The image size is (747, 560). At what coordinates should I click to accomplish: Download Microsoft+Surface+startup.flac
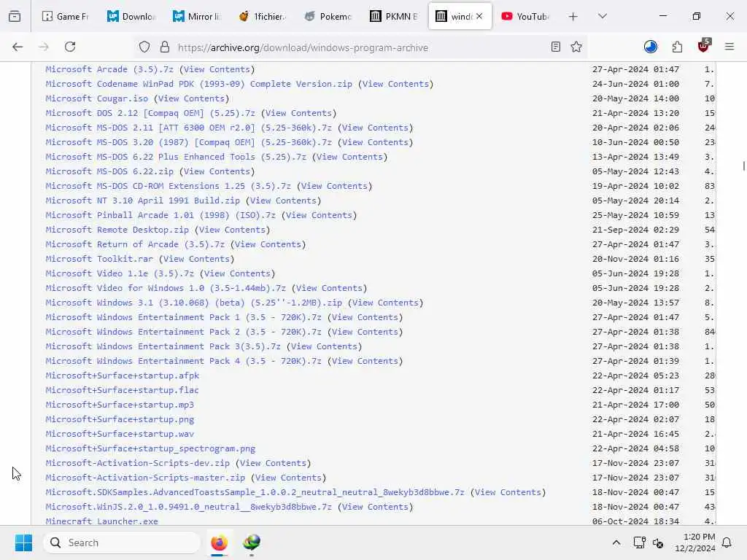pyautogui.click(x=122, y=390)
